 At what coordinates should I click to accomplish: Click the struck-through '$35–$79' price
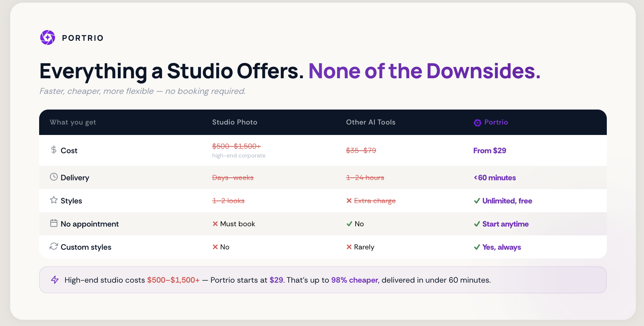(x=361, y=150)
